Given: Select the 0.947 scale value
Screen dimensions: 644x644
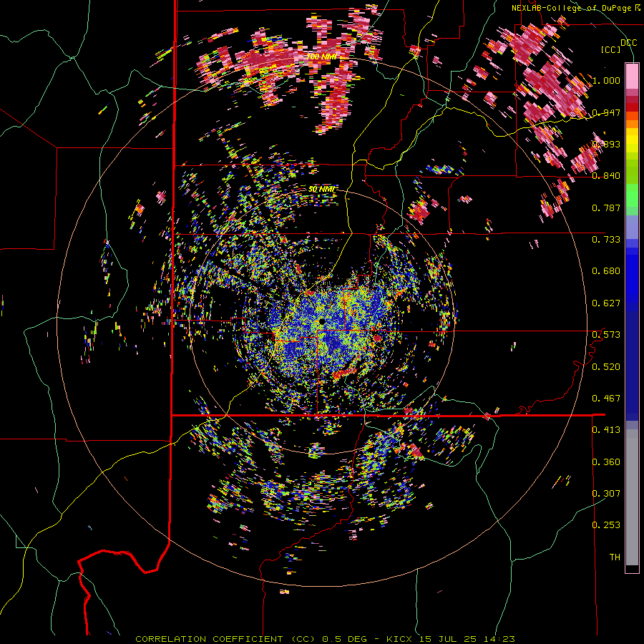Looking at the screenshot, I should [606, 112].
